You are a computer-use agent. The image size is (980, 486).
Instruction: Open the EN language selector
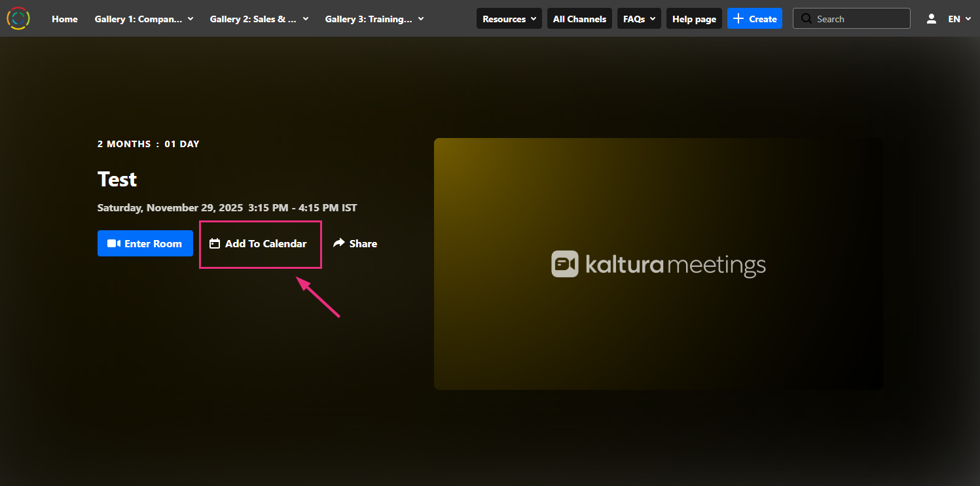(960, 19)
